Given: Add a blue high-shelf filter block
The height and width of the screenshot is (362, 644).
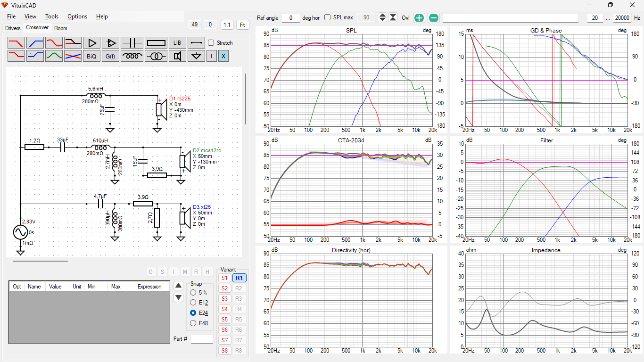Looking at the screenshot, I should 35,56.
